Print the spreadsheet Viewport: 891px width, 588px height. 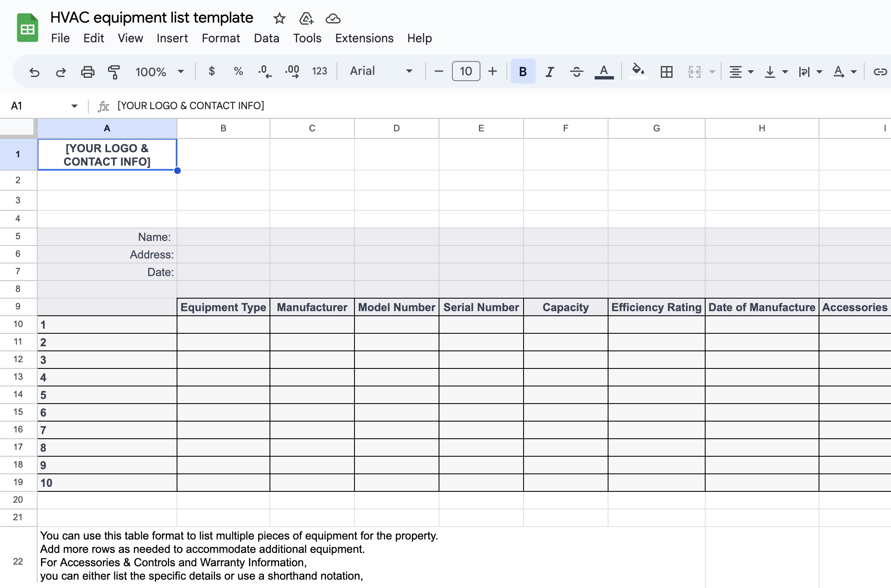pyautogui.click(x=87, y=71)
